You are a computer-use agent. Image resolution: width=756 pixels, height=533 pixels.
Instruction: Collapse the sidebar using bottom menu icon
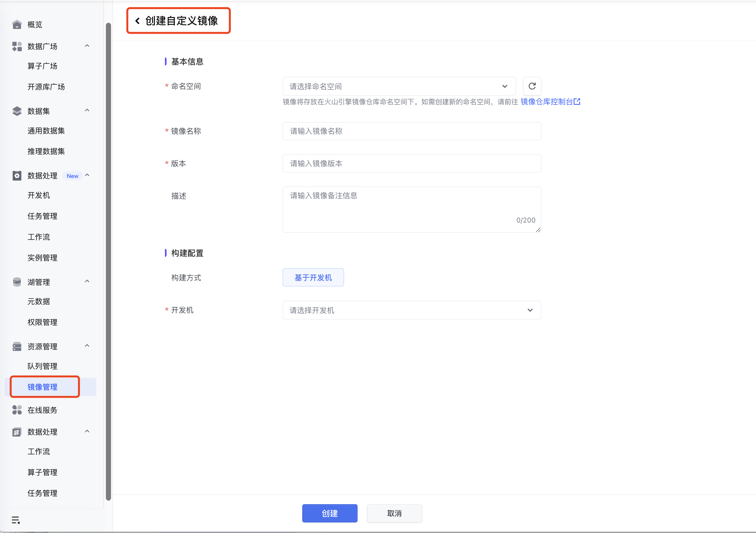[x=15, y=520]
